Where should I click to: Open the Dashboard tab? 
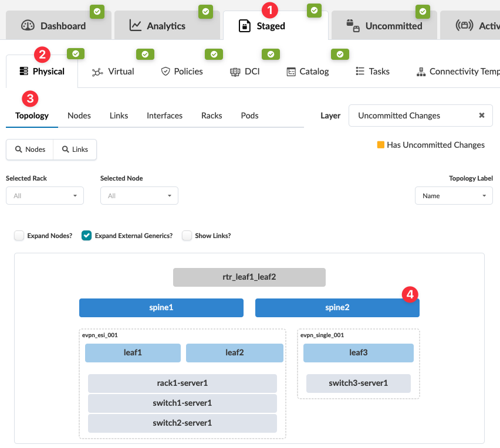(58, 25)
